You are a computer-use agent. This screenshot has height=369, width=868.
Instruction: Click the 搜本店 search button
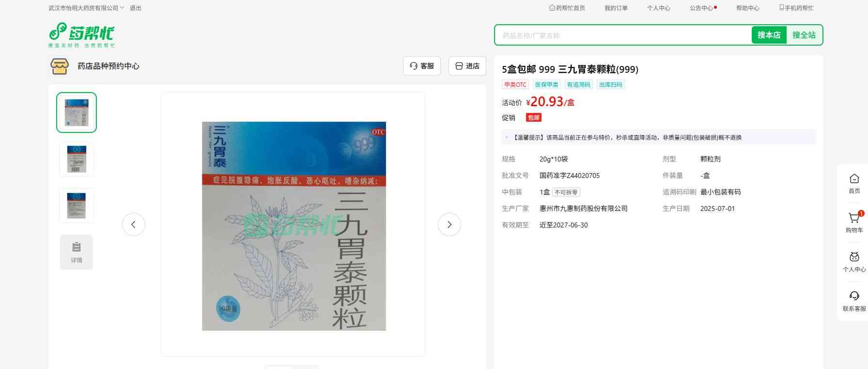pyautogui.click(x=769, y=35)
